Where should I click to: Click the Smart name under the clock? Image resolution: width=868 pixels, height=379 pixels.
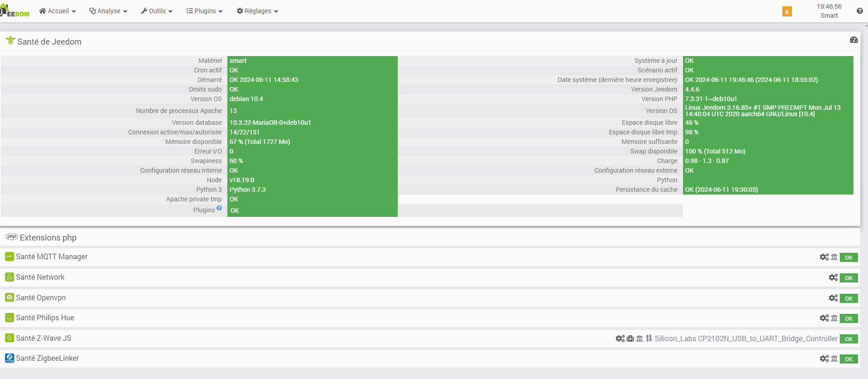tap(829, 15)
